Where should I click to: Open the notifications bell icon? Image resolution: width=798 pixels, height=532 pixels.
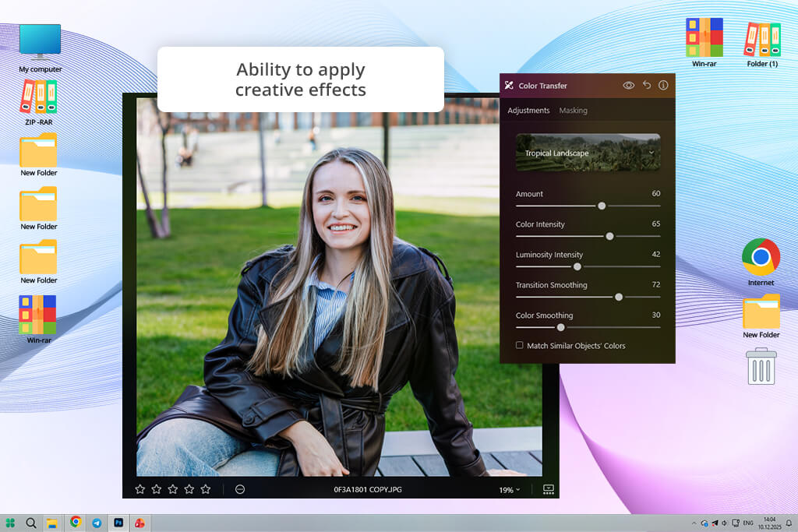point(789,523)
